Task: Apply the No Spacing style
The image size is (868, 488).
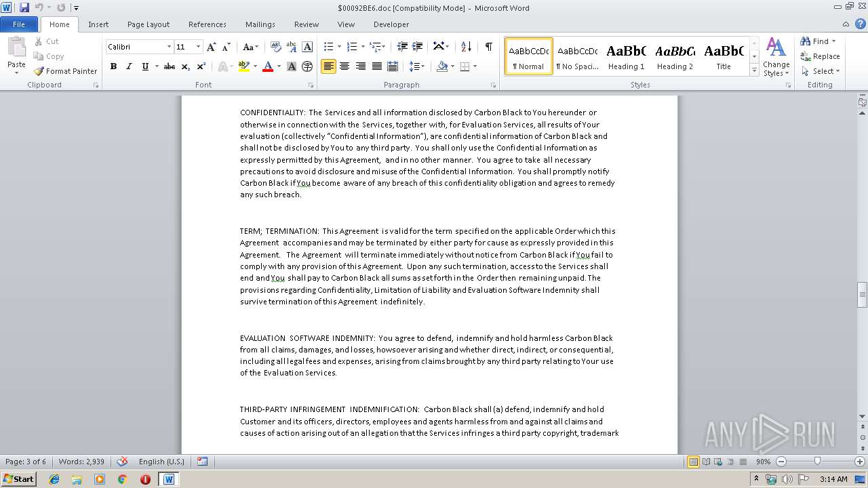Action: [577, 56]
